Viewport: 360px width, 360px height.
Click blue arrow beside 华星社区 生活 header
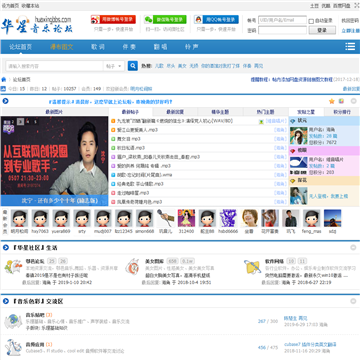click(6, 248)
